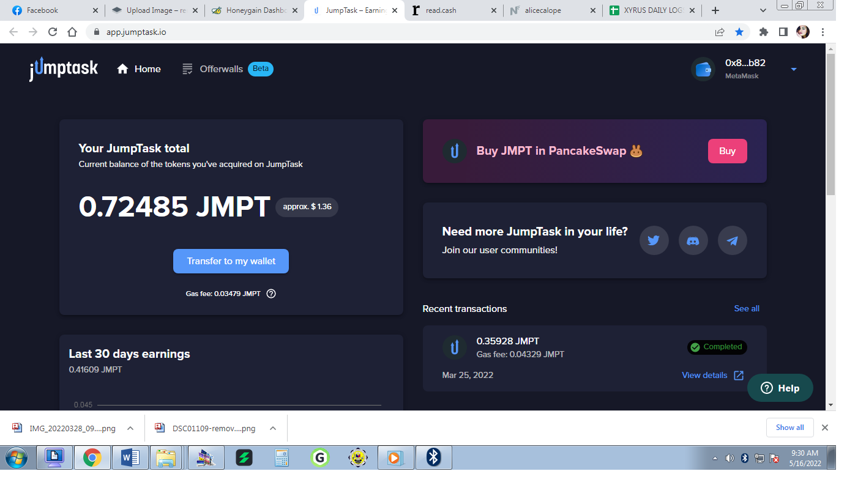Viewport: 847px width, 504px height.
Task: Reload the page with the refresh icon
Action: [x=53, y=32]
